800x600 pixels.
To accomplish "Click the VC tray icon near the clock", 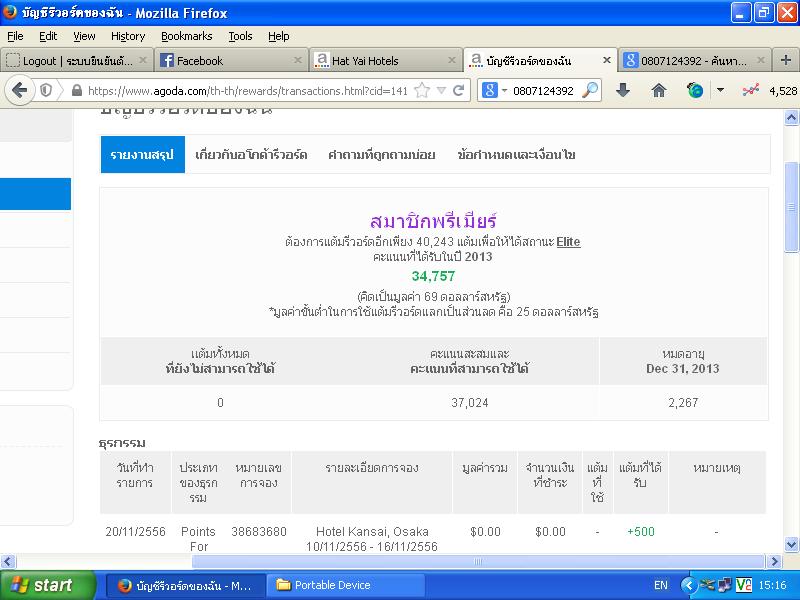I will [x=744, y=585].
